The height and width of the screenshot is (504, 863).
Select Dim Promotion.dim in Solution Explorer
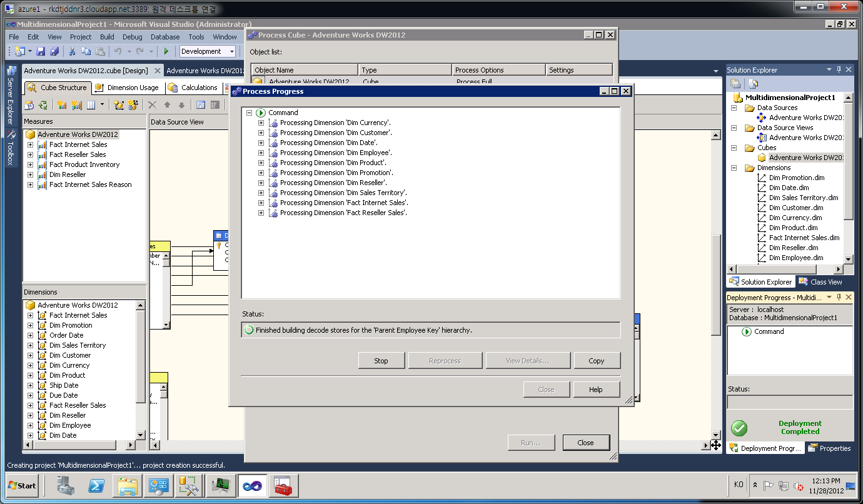click(x=797, y=178)
